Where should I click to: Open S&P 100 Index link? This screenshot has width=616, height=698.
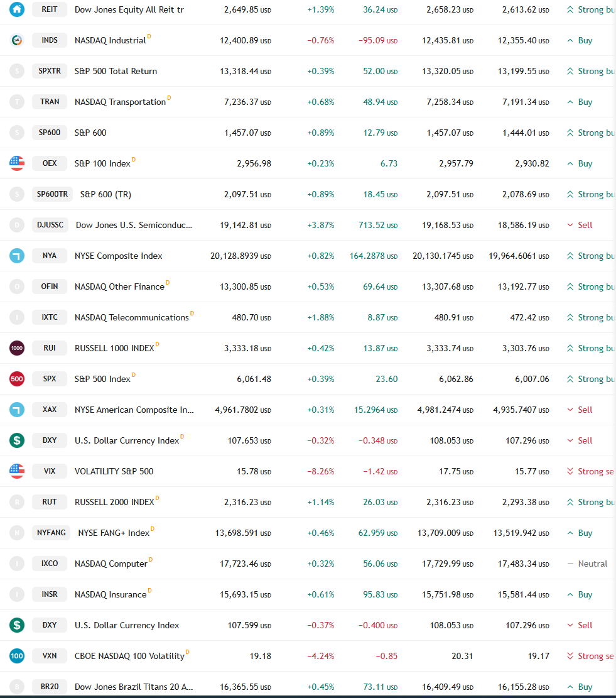coord(102,163)
